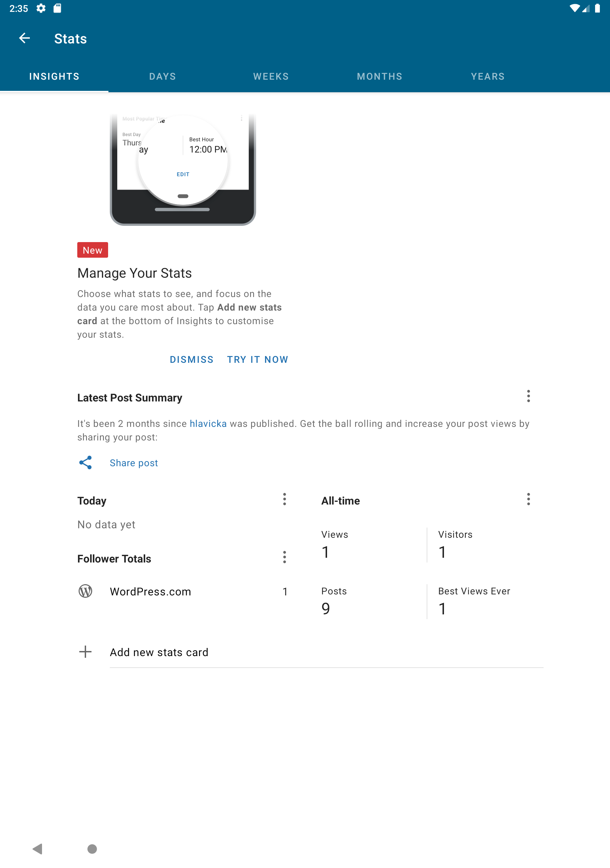610x868 pixels.
Task: Open the All-time card three-dot menu
Action: 528,499
